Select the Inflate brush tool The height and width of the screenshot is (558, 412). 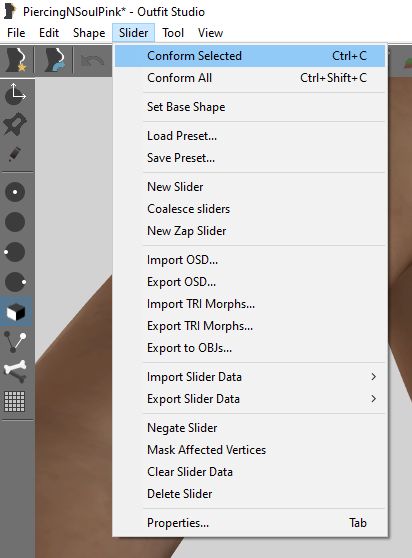(15, 192)
